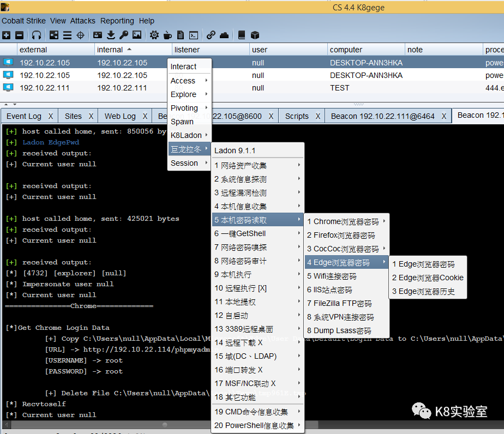
Task: Expand the Pivoting submenu
Action: pyautogui.click(x=189, y=108)
